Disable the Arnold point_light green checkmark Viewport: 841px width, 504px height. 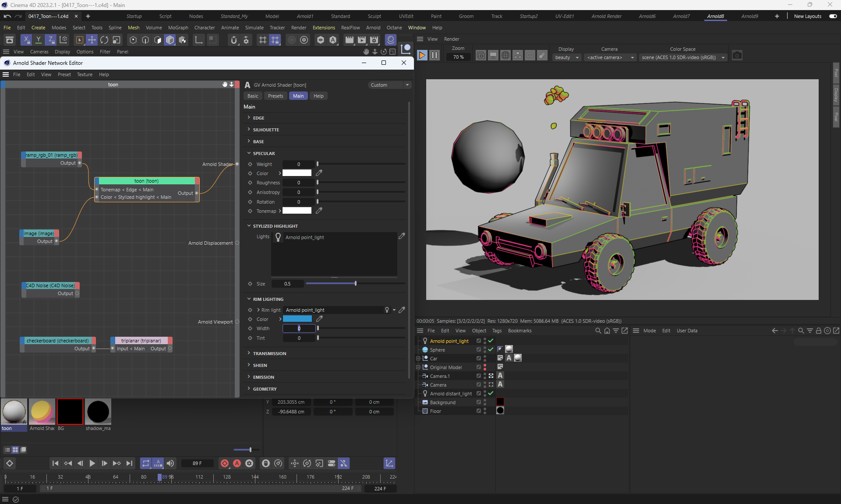click(491, 341)
